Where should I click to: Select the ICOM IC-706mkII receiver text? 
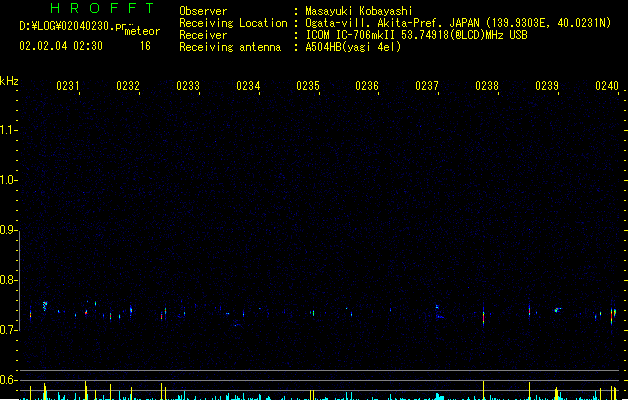click(416, 35)
